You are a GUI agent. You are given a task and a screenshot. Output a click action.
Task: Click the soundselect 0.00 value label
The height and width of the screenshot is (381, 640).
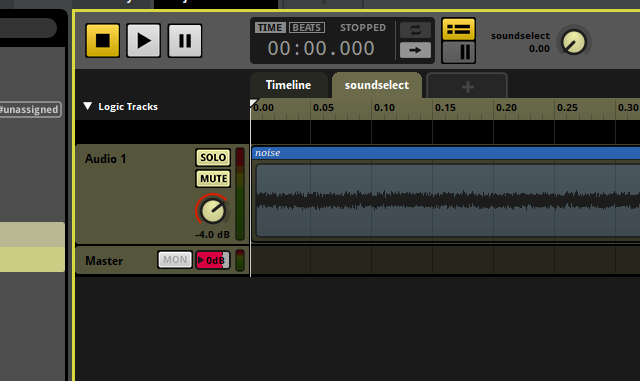coord(539,49)
